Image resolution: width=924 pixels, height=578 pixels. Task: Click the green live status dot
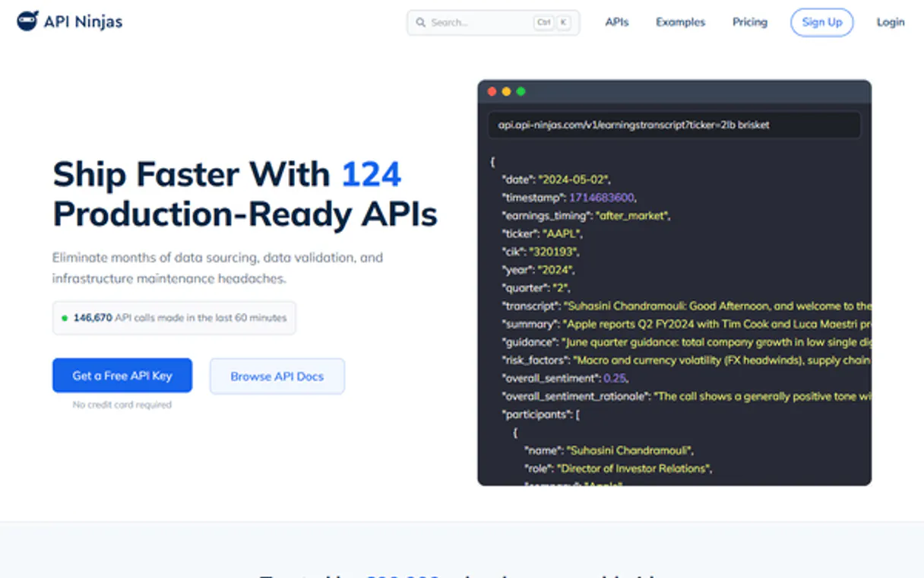[x=63, y=318]
